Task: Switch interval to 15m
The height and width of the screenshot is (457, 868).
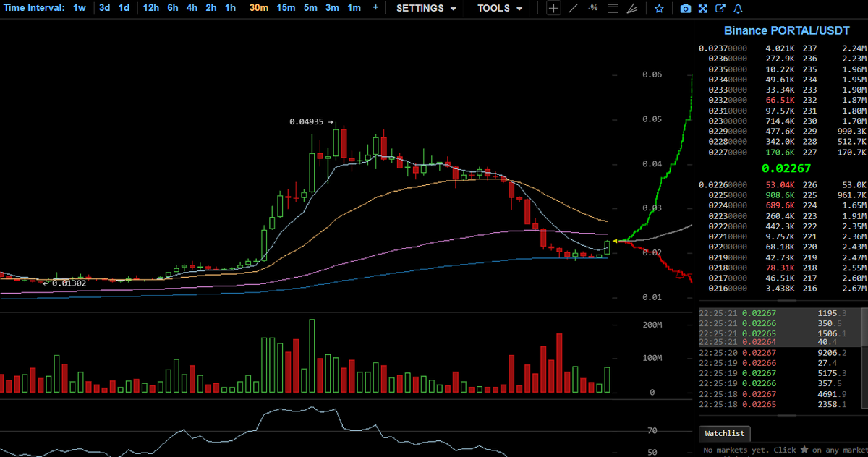Action: click(286, 8)
